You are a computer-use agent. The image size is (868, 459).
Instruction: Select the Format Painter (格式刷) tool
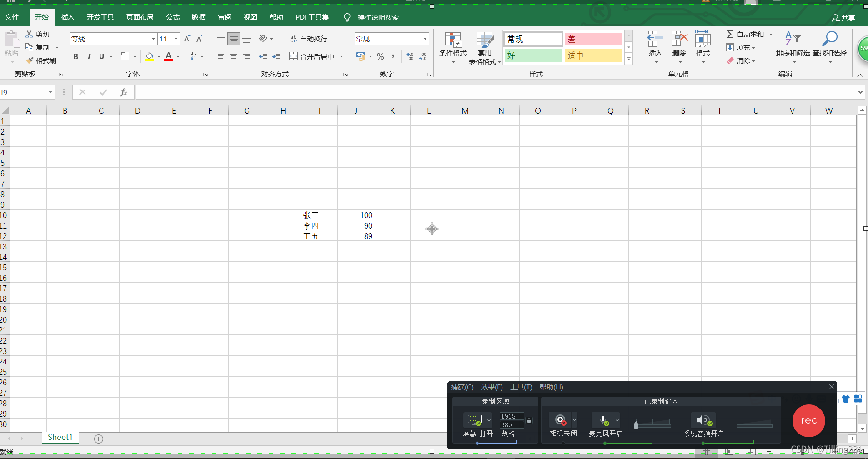(41, 60)
